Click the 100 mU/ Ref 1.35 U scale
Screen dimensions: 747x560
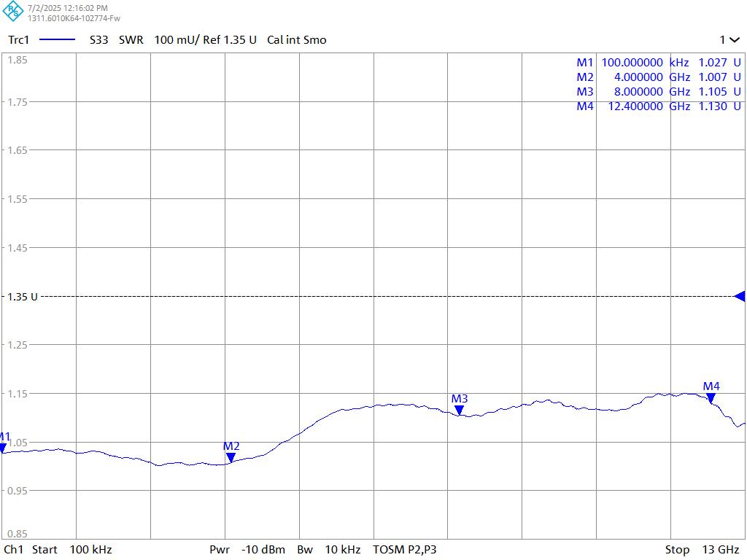point(205,40)
